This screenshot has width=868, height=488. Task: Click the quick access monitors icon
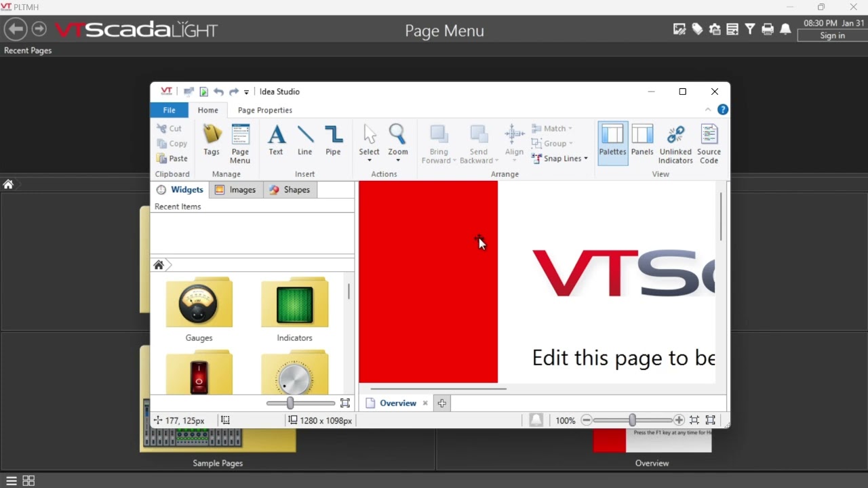coord(189,91)
